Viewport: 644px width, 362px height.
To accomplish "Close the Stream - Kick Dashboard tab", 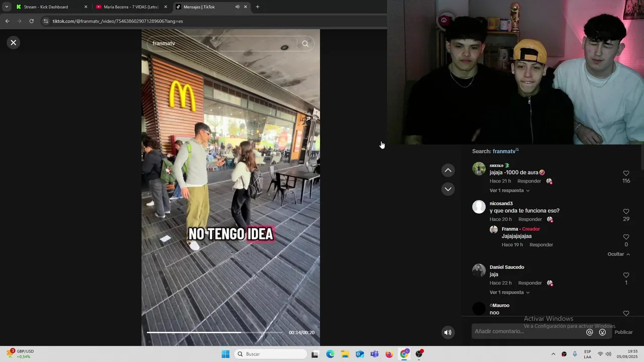I will (86, 7).
